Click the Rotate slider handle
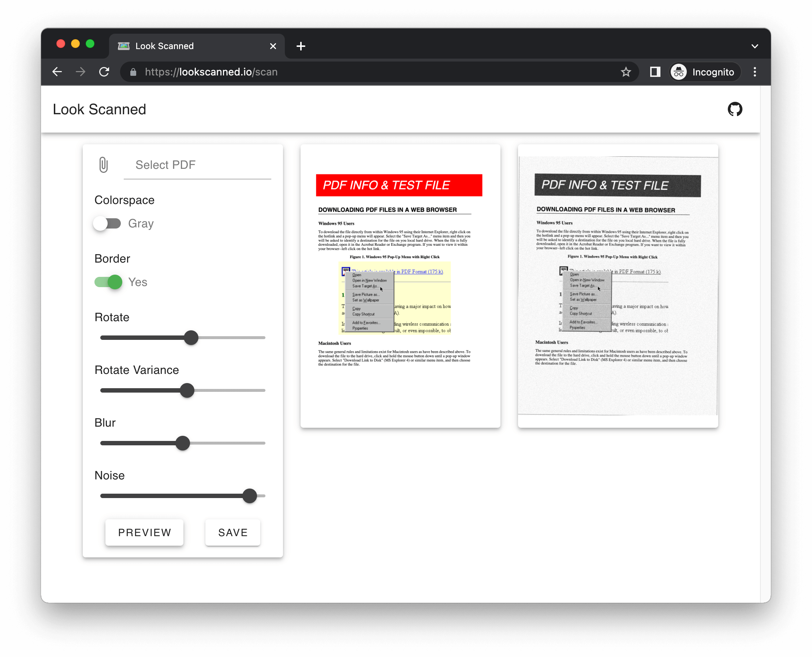812x657 pixels. coord(191,338)
